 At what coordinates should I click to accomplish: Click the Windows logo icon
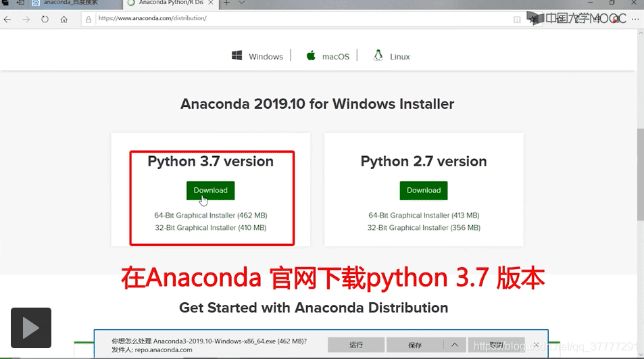click(x=237, y=56)
